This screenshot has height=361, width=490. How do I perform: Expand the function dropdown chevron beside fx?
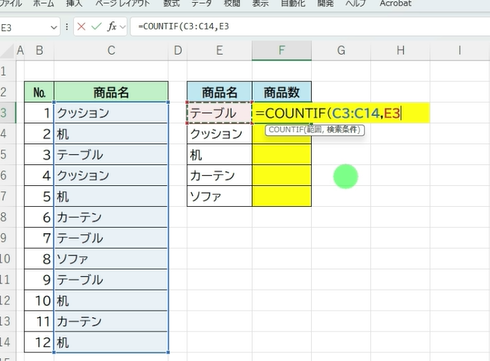click(x=123, y=27)
